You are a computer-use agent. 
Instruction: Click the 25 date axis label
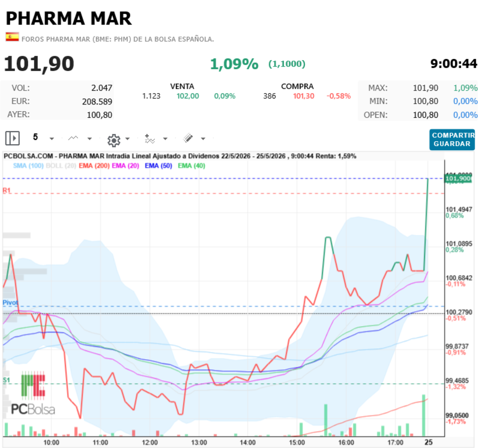pyautogui.click(x=428, y=442)
